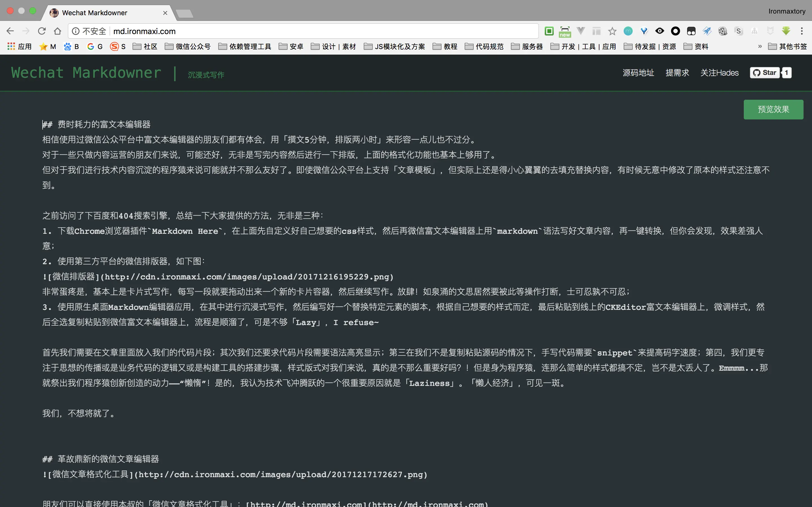Click the blue rocket extension icon
Screen dimensions: 812x507
coord(707,31)
